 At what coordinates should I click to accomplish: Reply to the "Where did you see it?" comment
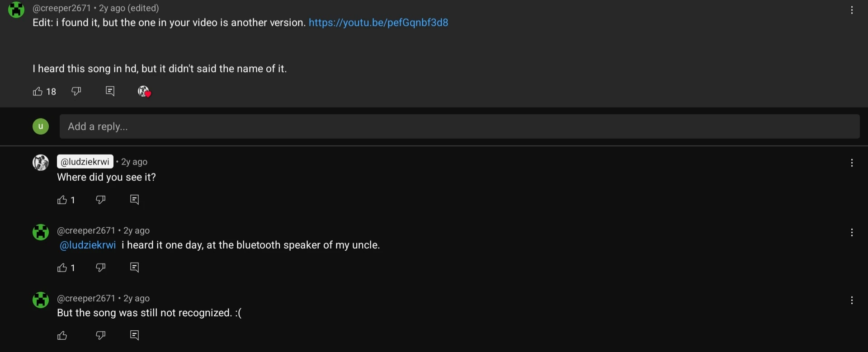click(134, 200)
